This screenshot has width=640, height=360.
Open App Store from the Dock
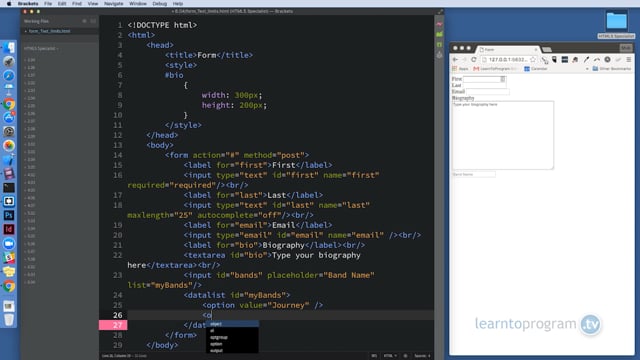(9, 118)
